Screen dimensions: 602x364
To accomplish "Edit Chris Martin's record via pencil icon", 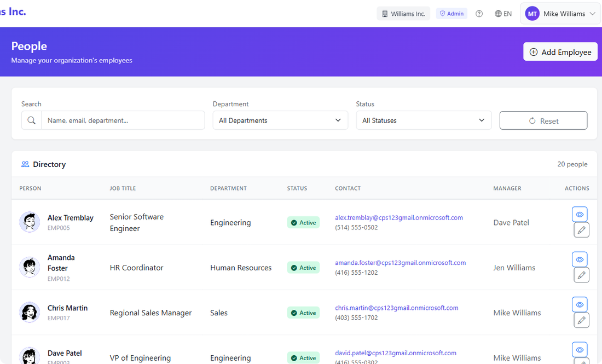I will tap(581, 320).
